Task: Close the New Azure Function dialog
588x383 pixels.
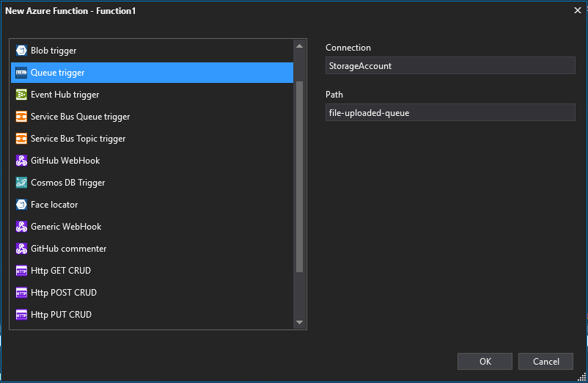Action: tap(578, 10)
